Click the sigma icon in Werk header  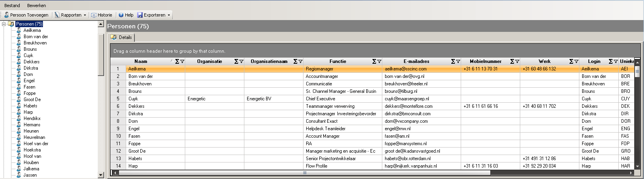[571, 61]
